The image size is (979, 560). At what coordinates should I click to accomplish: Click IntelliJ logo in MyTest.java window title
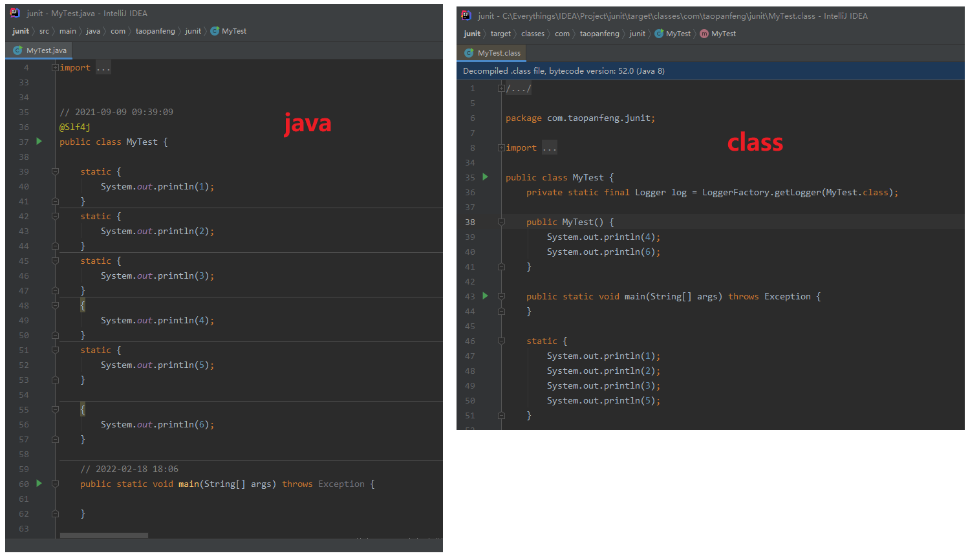pos(15,13)
